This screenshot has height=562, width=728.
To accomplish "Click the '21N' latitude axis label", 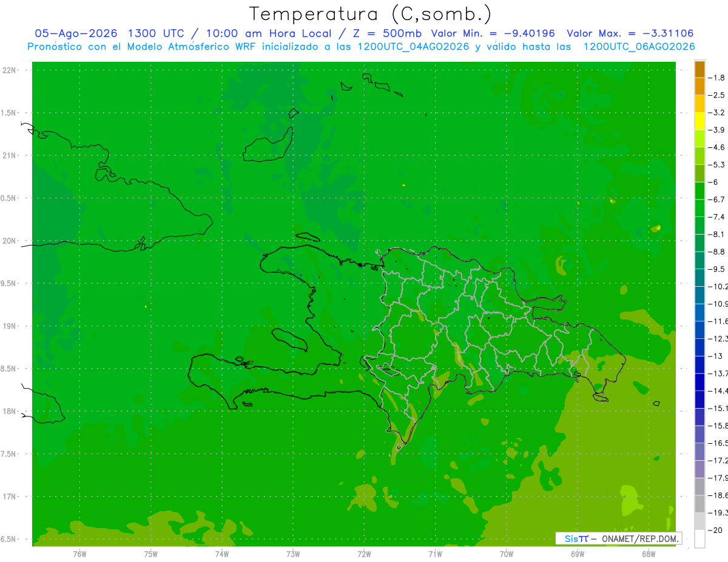I will (8, 155).
